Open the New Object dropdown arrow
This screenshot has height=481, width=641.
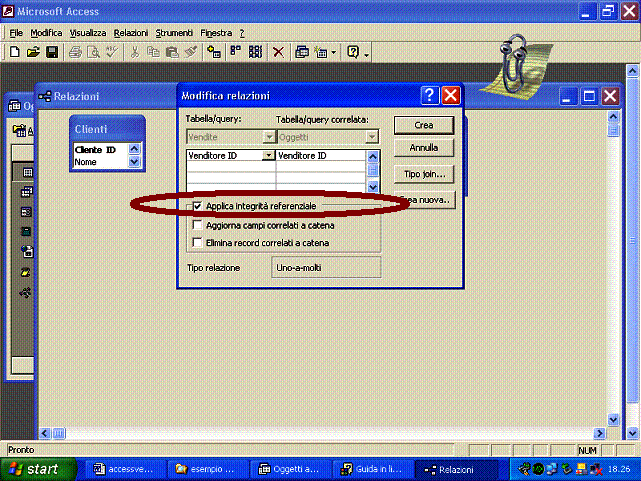334,53
